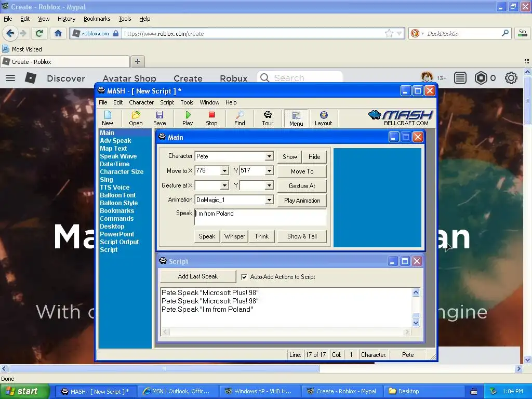Open a script with the Open toolbar icon
This screenshot has width=532, height=399.
click(x=136, y=118)
